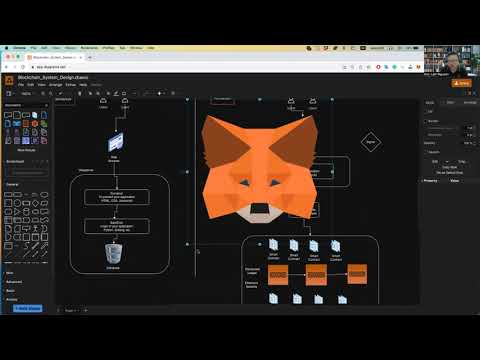Click the Web Browser icon on canvas
480x360 pixels.
pyautogui.click(x=116, y=142)
